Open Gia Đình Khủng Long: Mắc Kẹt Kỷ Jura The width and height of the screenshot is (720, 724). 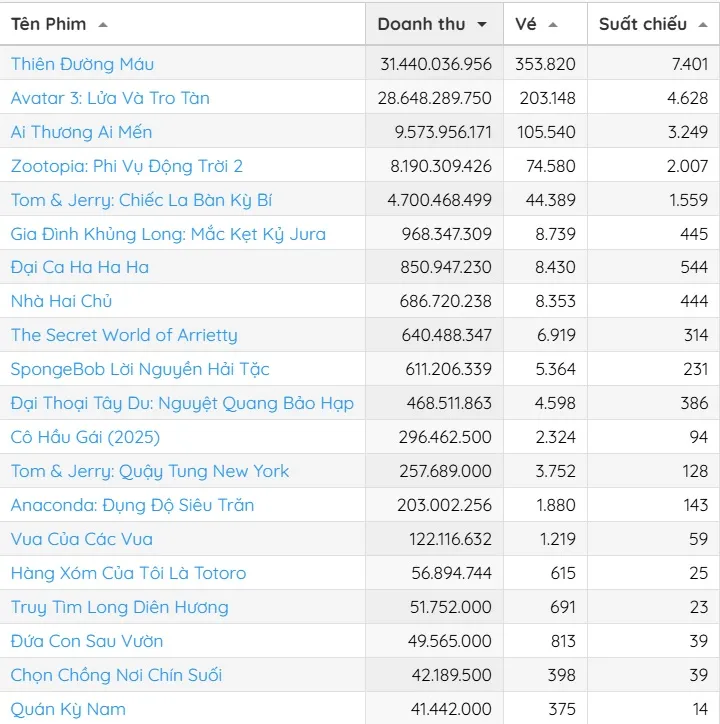tap(168, 234)
